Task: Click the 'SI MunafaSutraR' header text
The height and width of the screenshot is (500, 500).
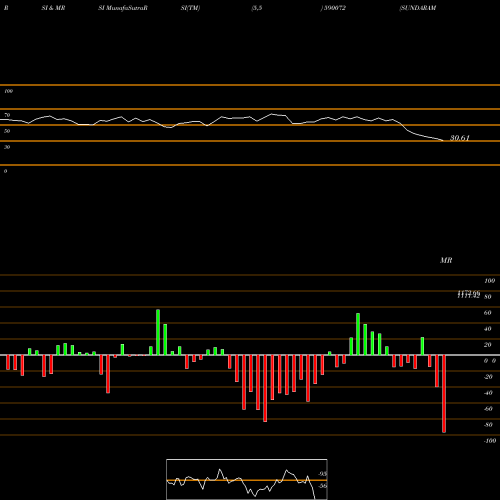Action: point(123,8)
